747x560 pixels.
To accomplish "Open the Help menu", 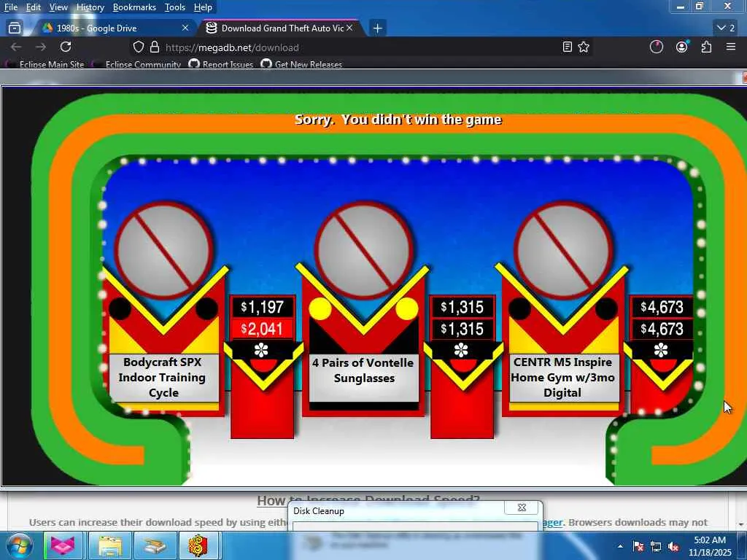I will [203, 7].
